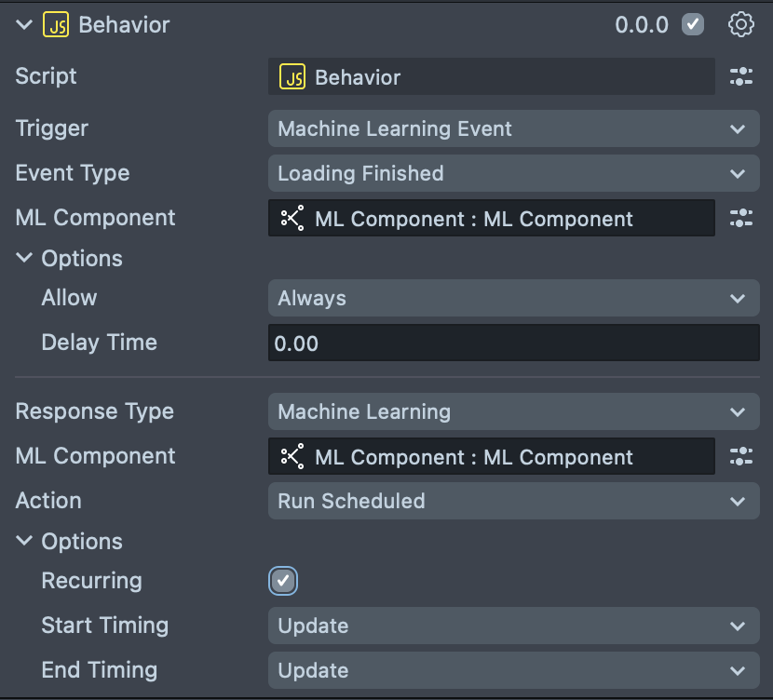
Task: Click the trigger ML Component picker icon
Action: pyautogui.click(x=741, y=219)
